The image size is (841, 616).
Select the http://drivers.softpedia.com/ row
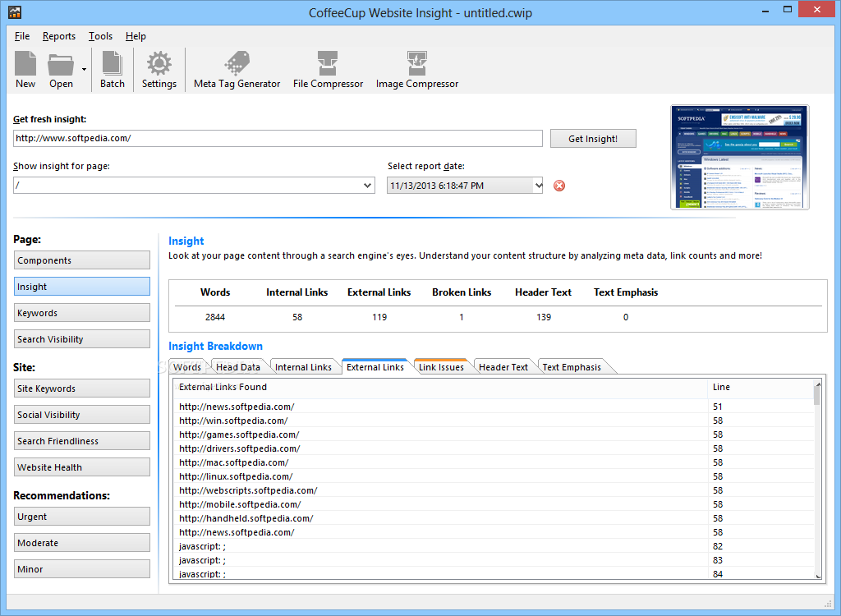pyautogui.click(x=494, y=448)
